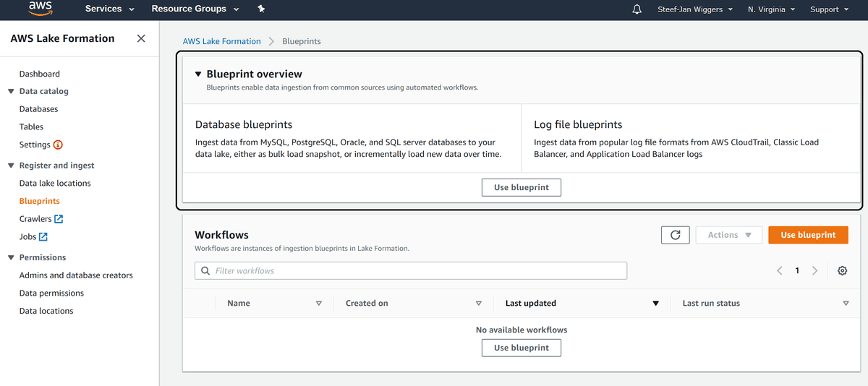The width and height of the screenshot is (868, 386).
Task: Open Data locations in sidebar
Action: pyautogui.click(x=46, y=311)
